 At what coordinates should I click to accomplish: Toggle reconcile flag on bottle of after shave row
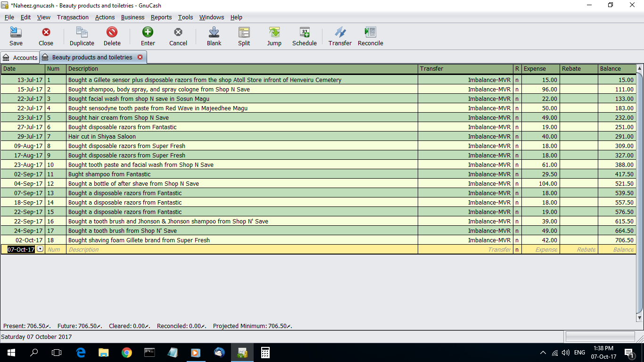(x=517, y=183)
